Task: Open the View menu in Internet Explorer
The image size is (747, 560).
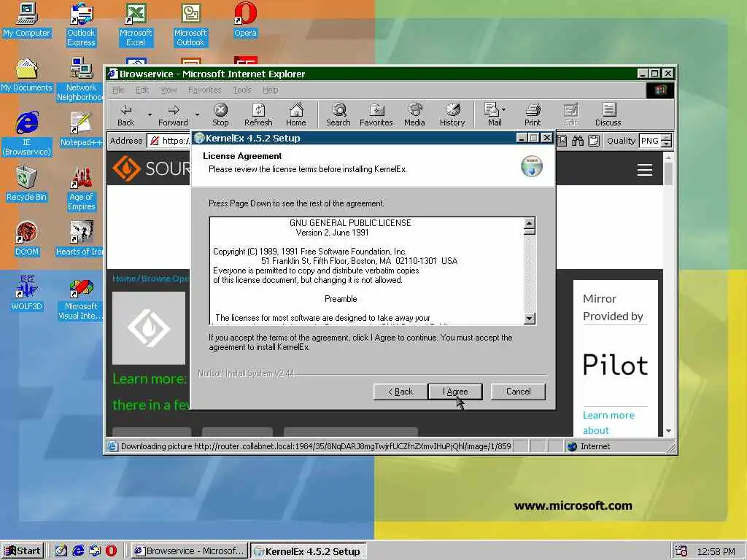Action: 169,90
